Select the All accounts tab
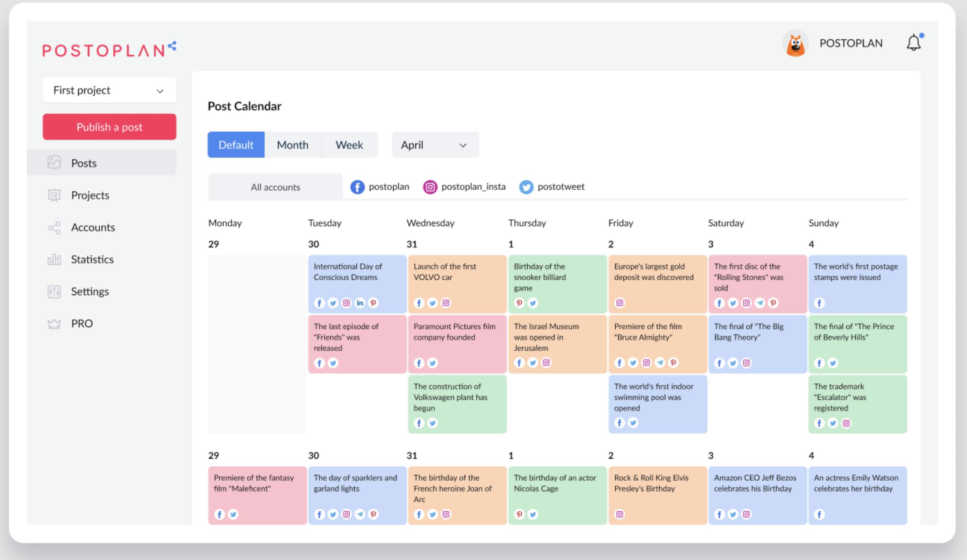 tap(275, 187)
